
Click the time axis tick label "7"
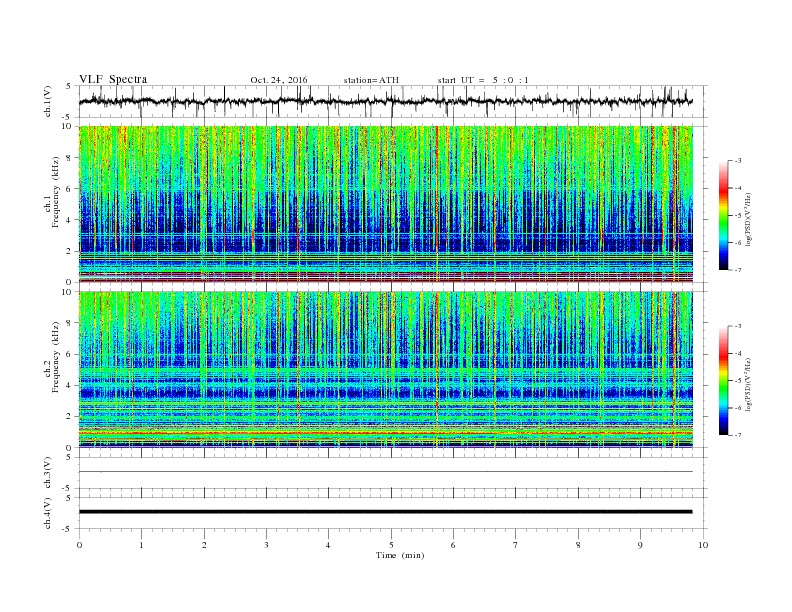pyautogui.click(x=516, y=545)
